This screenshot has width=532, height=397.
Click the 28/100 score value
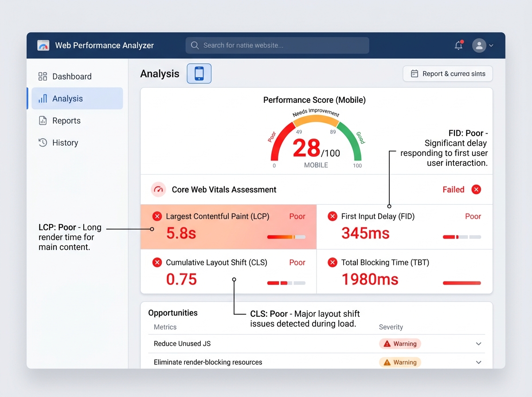316,149
